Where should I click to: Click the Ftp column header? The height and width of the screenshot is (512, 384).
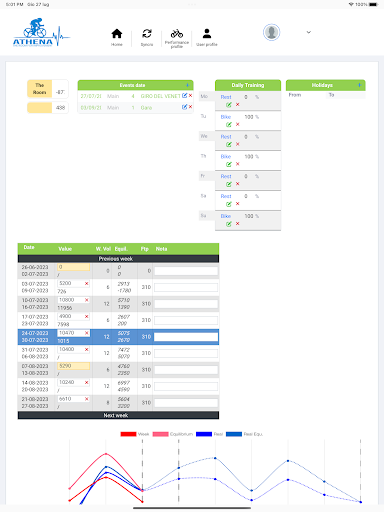coord(144,249)
